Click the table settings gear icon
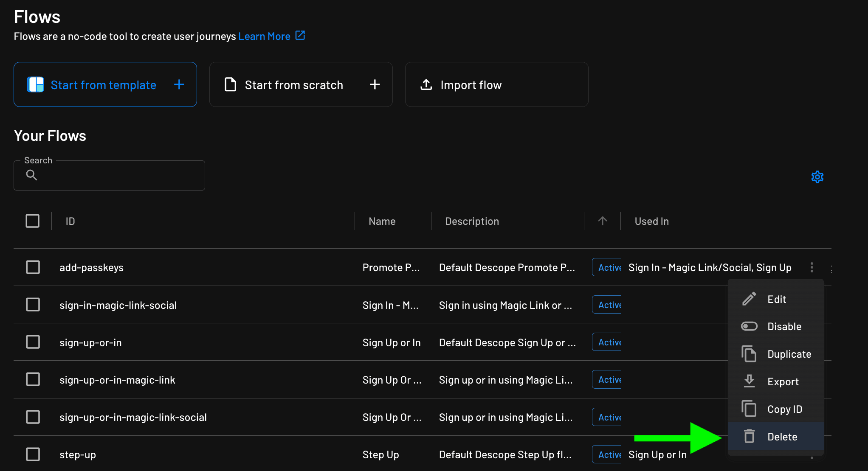Screen dimensions: 868x471 coord(817,177)
